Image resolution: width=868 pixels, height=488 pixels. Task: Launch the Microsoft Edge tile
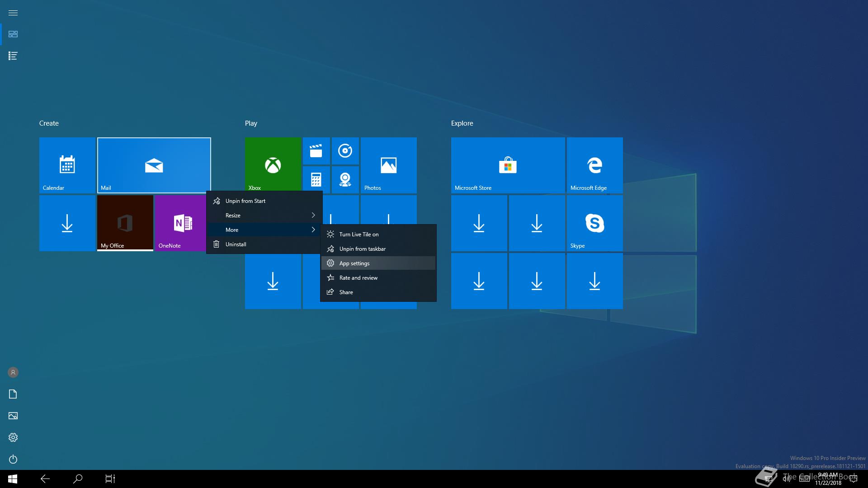[595, 165]
